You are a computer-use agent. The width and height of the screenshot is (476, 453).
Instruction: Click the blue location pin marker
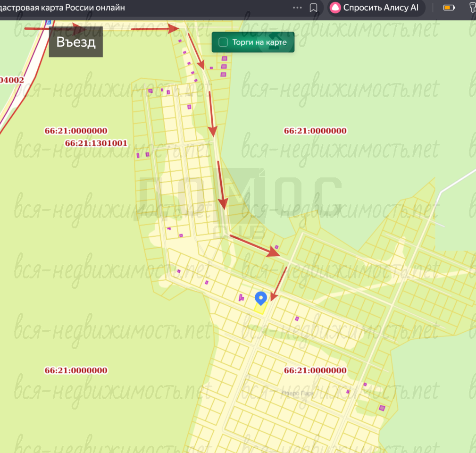coord(261,298)
